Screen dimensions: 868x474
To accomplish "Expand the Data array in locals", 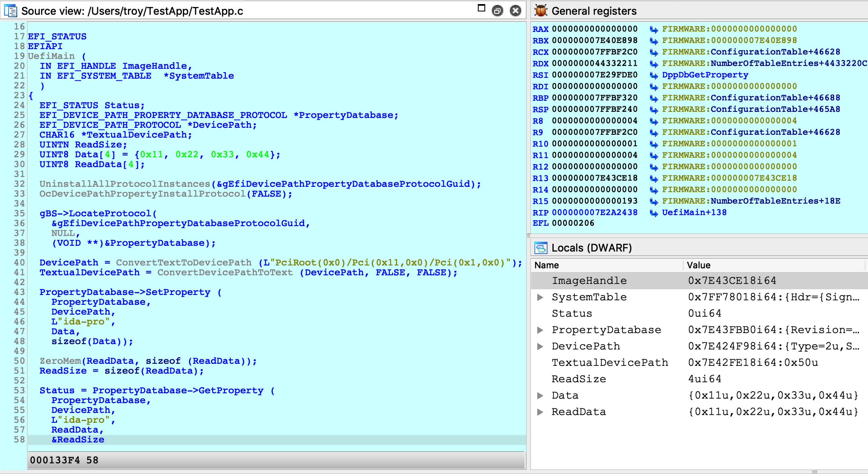I will click(540, 396).
